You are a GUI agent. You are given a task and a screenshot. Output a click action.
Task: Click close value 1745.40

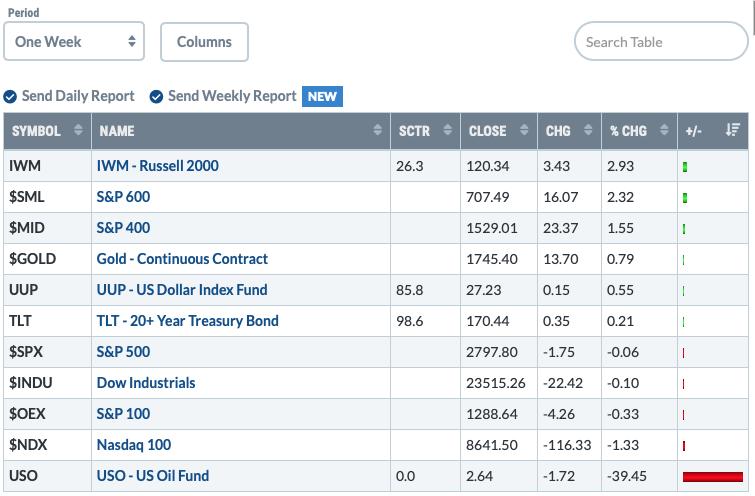tap(492, 259)
